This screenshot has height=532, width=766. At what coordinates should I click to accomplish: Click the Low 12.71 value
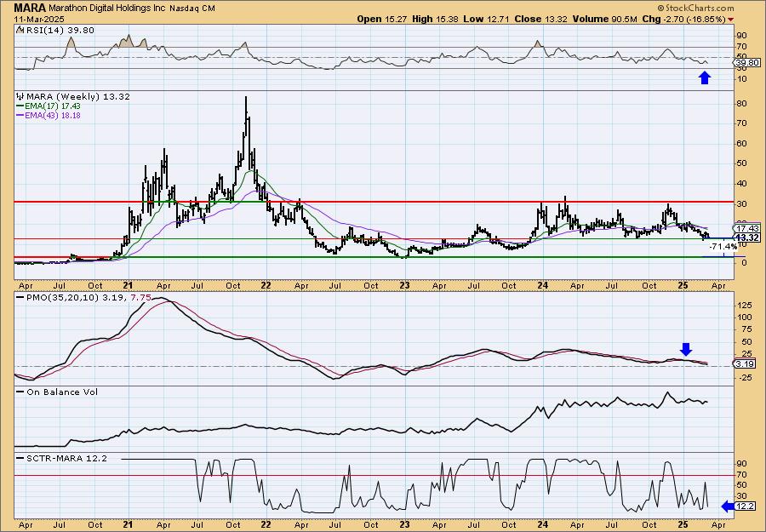point(487,19)
